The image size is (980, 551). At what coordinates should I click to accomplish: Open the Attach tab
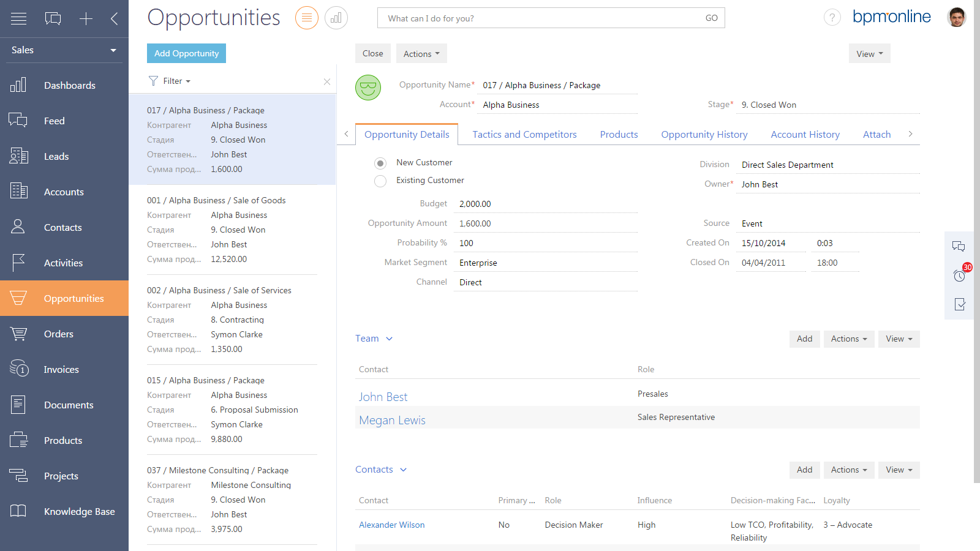(876, 135)
